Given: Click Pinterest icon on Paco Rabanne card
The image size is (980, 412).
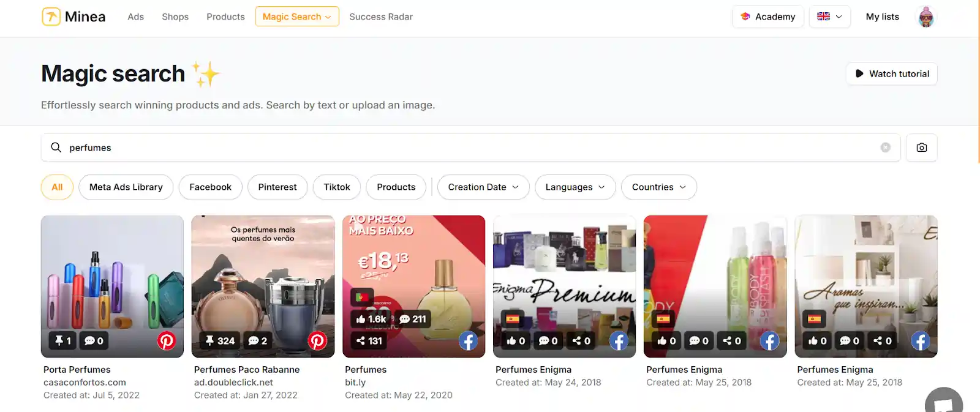Looking at the screenshot, I should [317, 340].
